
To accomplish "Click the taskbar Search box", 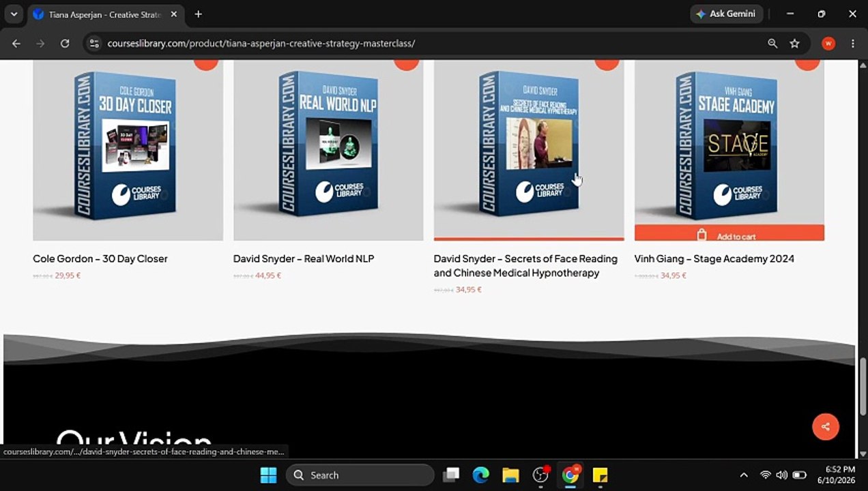I will (x=360, y=475).
